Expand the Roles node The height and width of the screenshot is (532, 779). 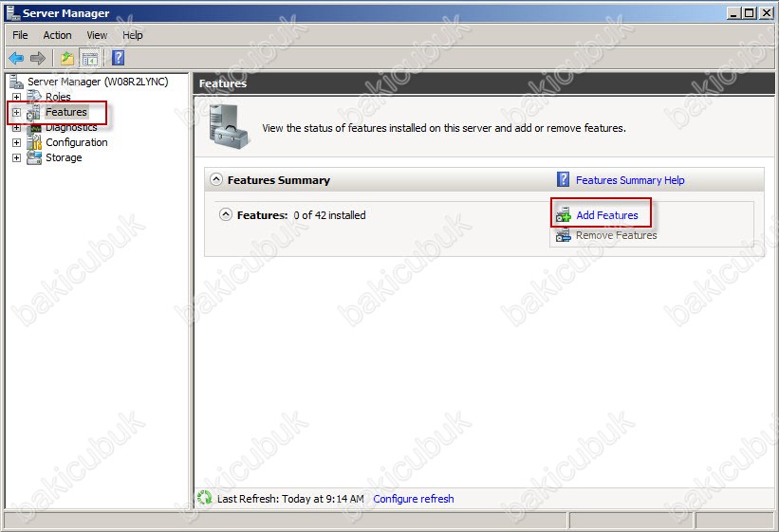(16, 97)
